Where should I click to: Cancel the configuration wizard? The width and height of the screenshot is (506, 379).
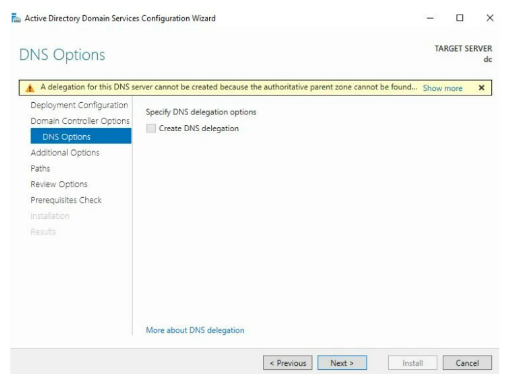tap(467, 363)
